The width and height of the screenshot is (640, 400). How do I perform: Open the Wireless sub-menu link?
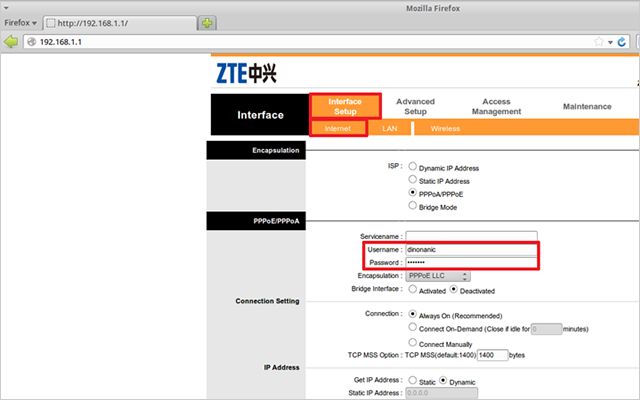click(x=445, y=128)
